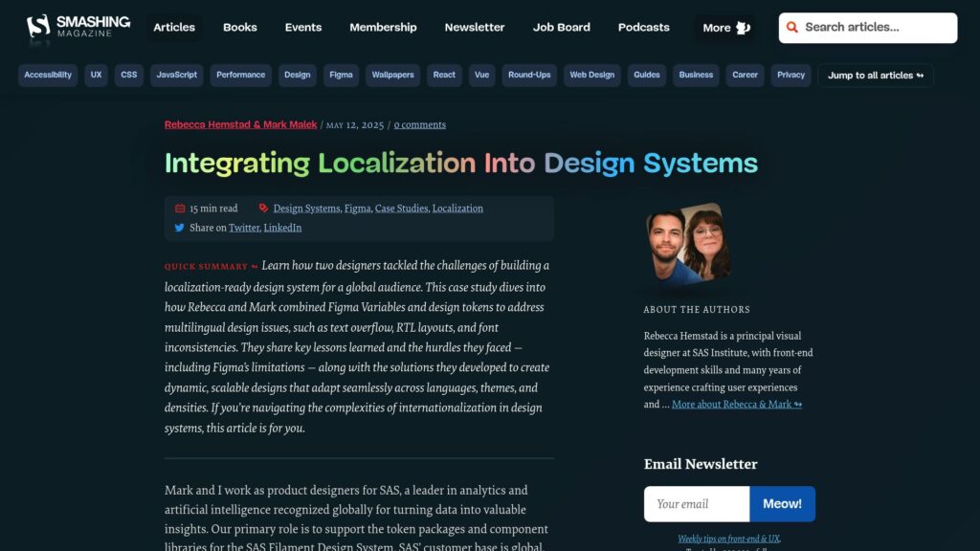Open the Membership menu item
This screenshot has width=980, height=551.
pos(383,28)
